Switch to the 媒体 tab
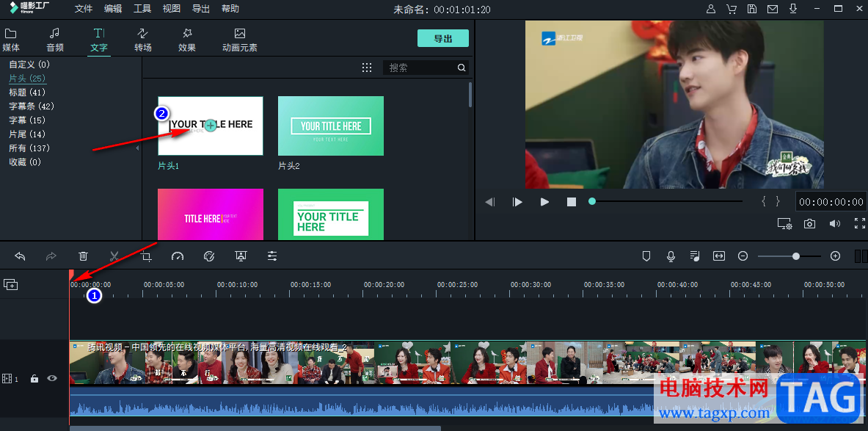 coord(10,40)
